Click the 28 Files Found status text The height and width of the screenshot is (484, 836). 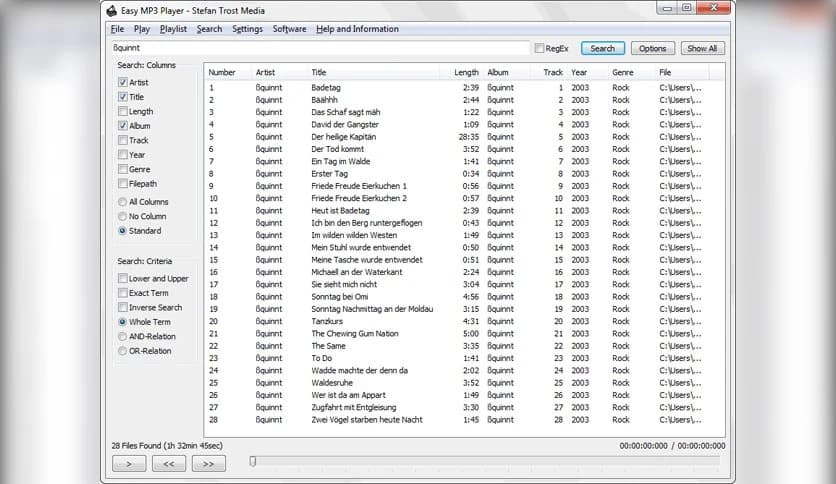coord(167,446)
